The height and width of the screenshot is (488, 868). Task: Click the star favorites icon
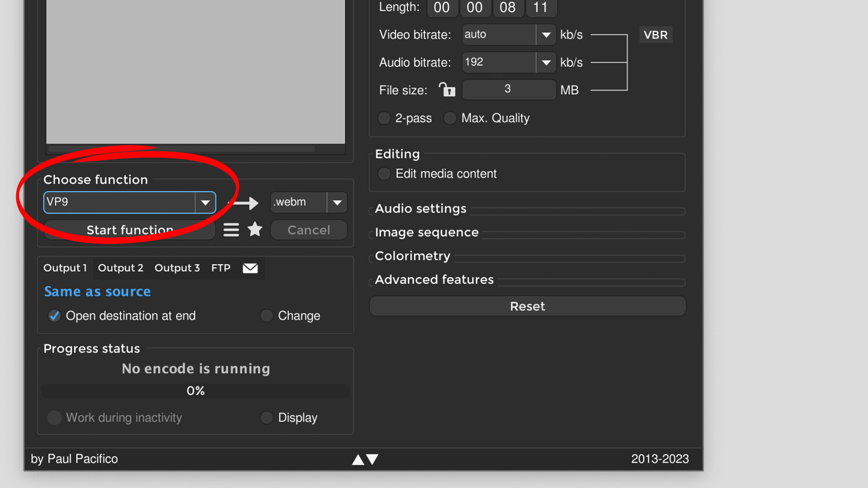255,230
